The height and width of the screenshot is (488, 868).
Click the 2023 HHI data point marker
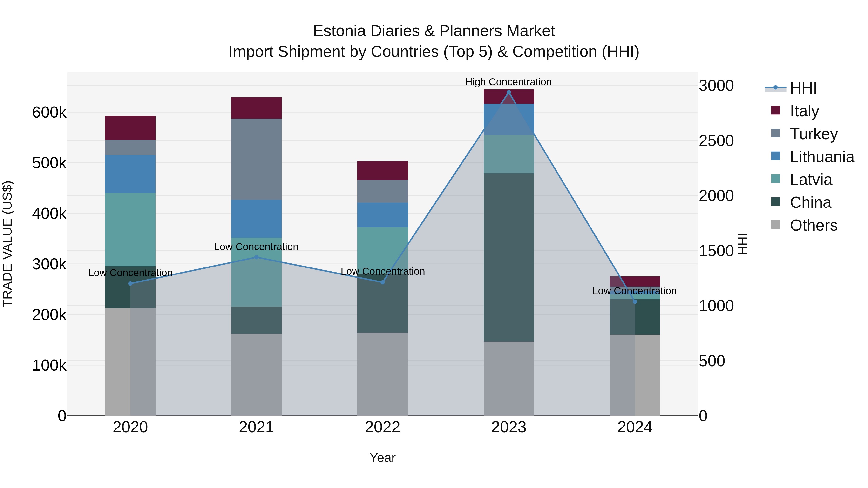[x=509, y=92]
